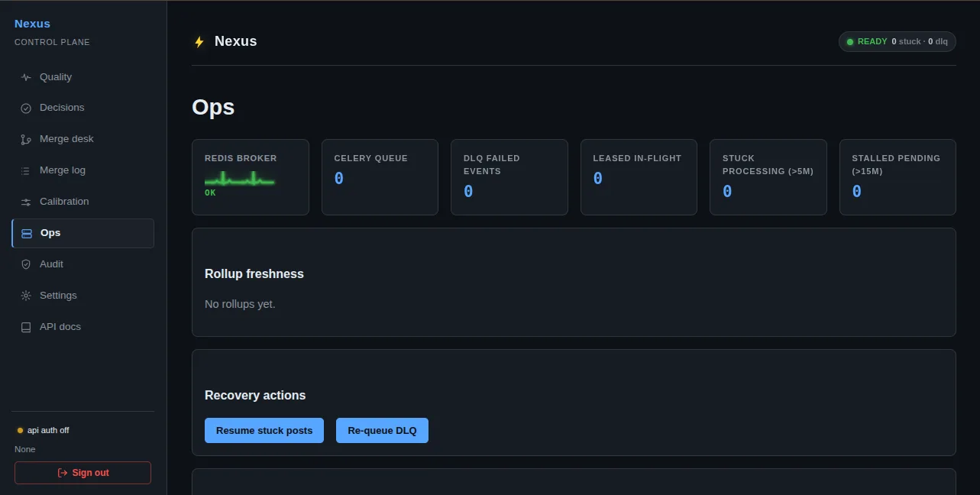Click the Settings gear icon
The width and height of the screenshot is (980, 495).
(x=26, y=296)
